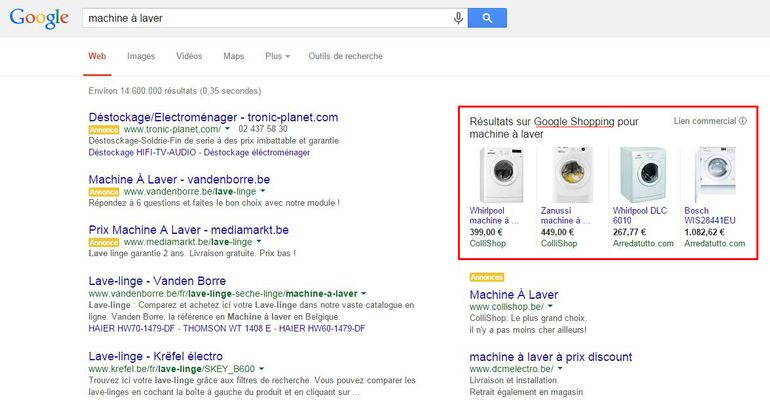
Task: Open the Zanussi machine à ... product link
Action: (x=565, y=216)
